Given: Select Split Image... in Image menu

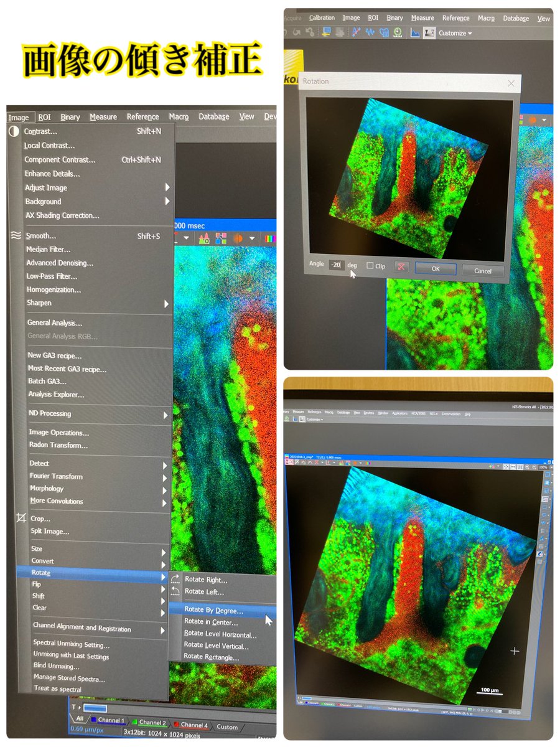Looking at the screenshot, I should [x=50, y=531].
